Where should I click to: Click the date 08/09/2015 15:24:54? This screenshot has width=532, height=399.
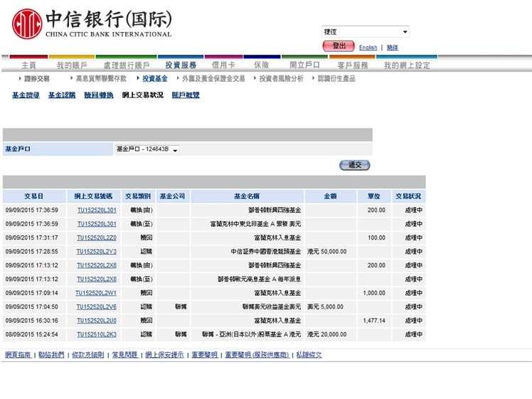[32, 334]
